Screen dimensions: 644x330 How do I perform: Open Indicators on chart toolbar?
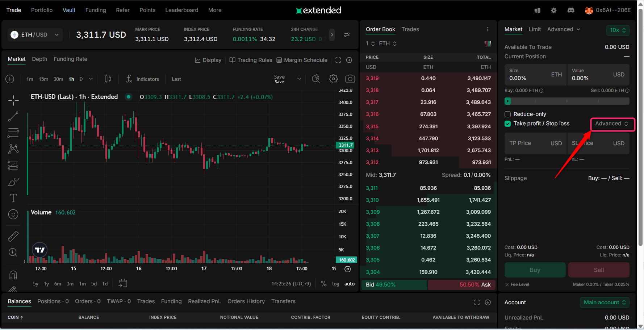pyautogui.click(x=142, y=79)
